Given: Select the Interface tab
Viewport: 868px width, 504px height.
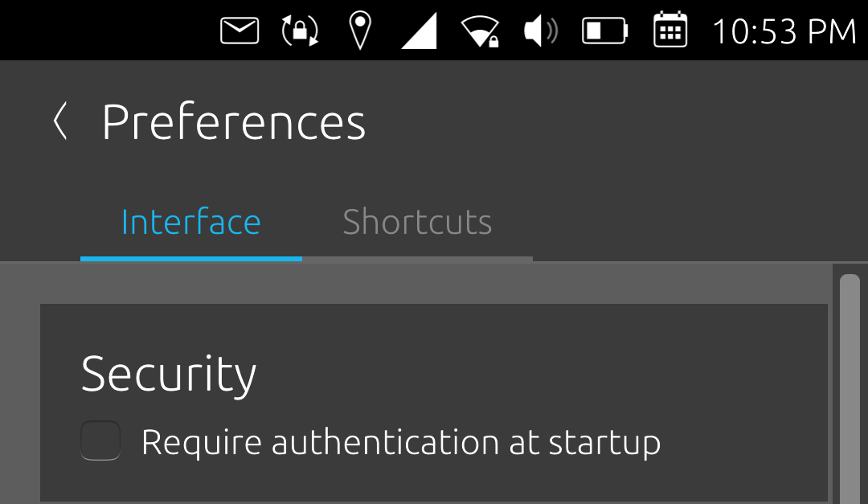Looking at the screenshot, I should [x=190, y=222].
